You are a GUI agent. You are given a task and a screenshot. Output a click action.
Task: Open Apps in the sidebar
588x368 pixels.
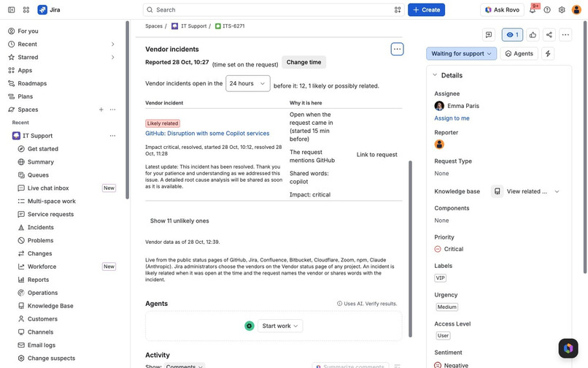tap(25, 70)
